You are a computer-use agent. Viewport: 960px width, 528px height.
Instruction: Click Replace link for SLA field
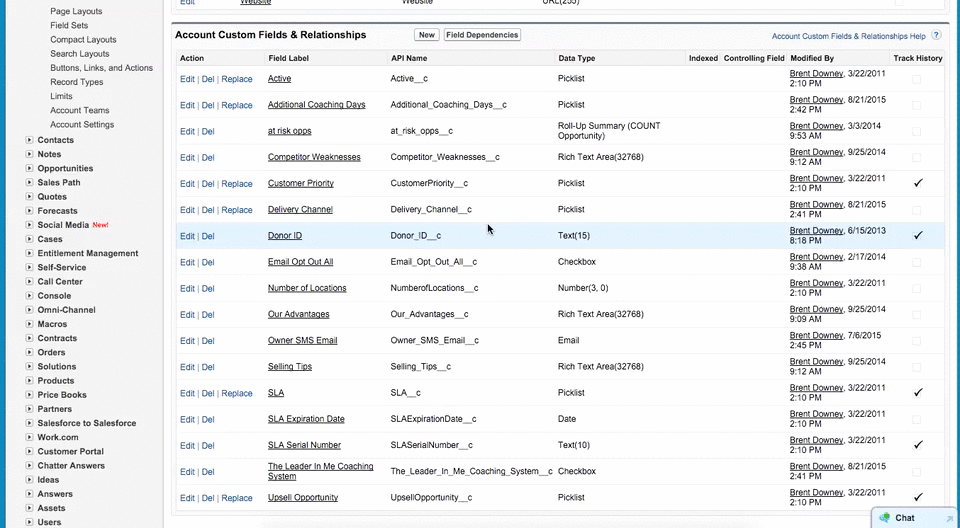tap(237, 393)
